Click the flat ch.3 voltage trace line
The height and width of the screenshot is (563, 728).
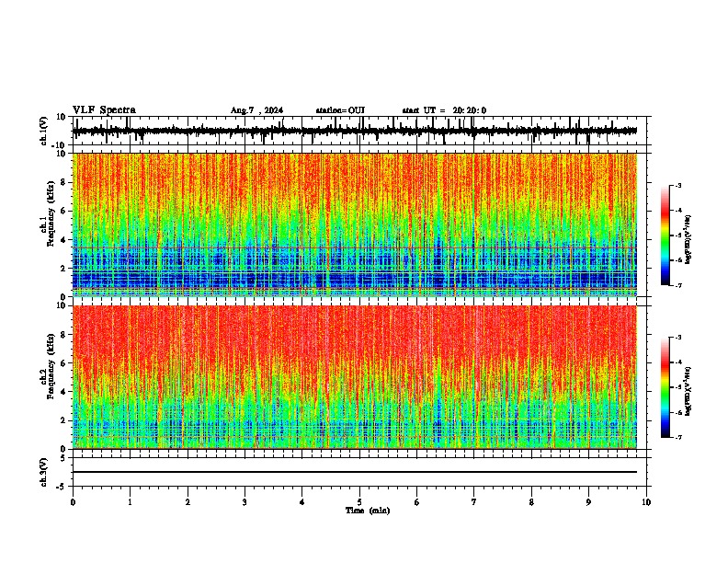click(355, 472)
